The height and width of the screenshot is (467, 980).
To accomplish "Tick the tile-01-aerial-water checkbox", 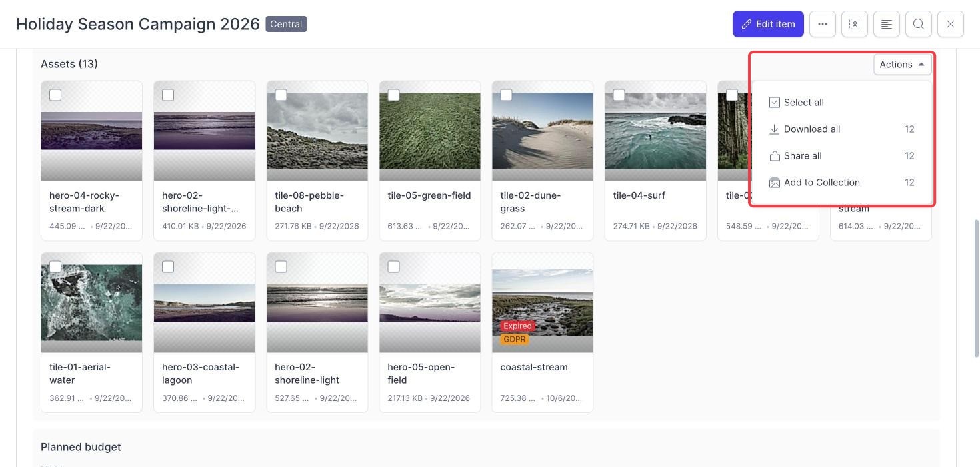I will tap(55, 267).
